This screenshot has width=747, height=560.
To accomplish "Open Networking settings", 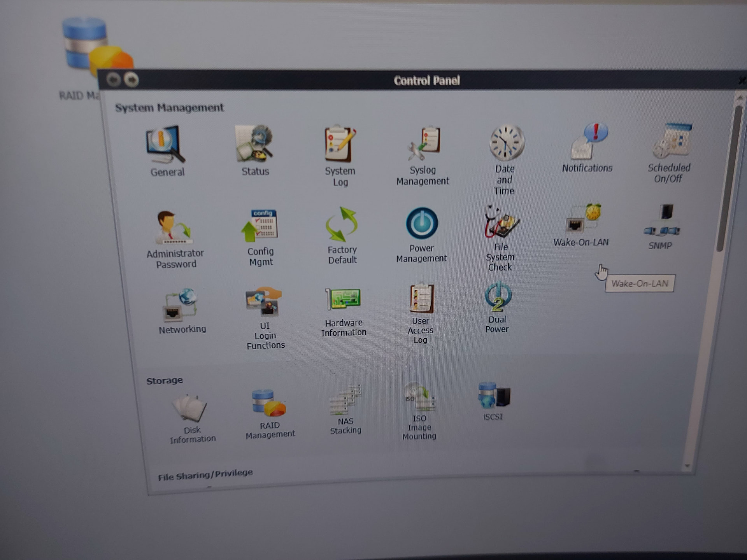I will pyautogui.click(x=181, y=306).
